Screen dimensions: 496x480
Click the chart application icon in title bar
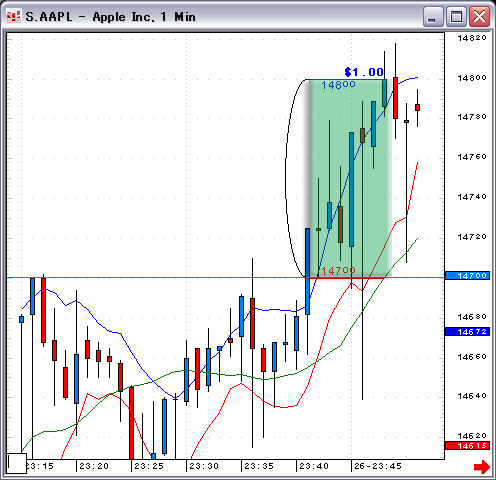coord(14,16)
